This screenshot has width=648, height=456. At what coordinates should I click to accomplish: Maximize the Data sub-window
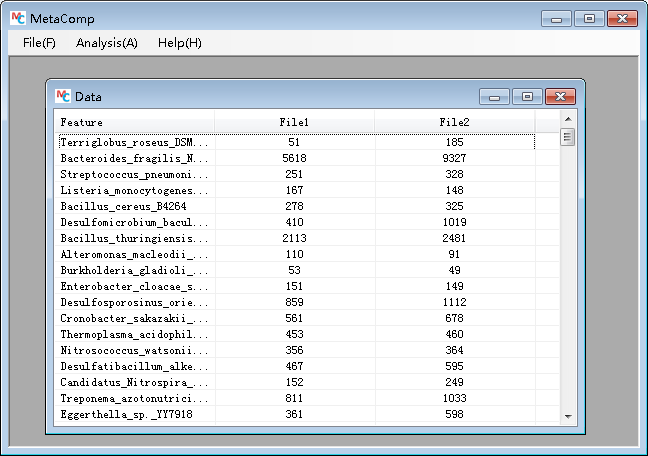pos(527,97)
